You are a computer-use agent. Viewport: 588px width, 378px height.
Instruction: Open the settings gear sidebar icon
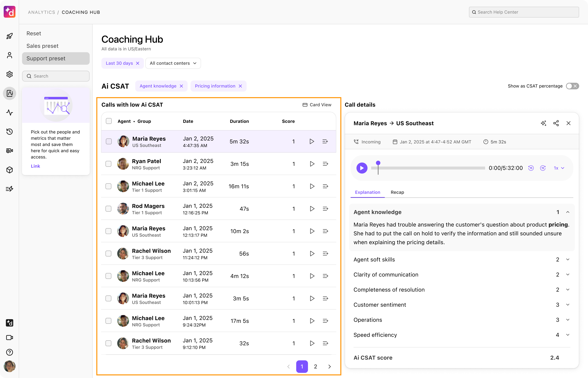coord(10,74)
